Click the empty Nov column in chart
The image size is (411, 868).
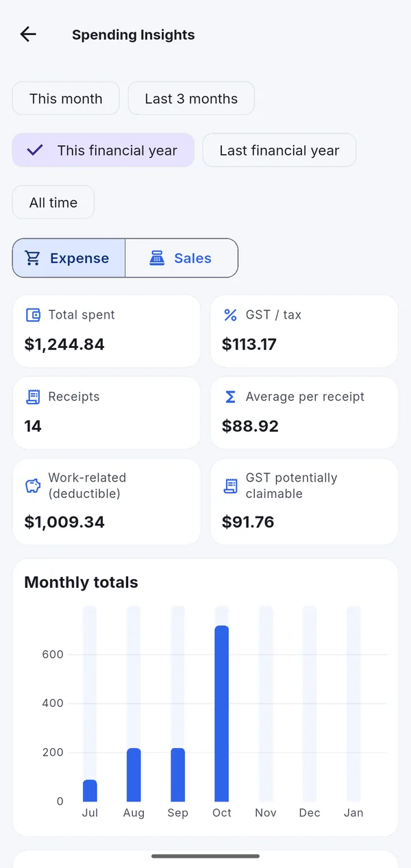click(x=266, y=704)
